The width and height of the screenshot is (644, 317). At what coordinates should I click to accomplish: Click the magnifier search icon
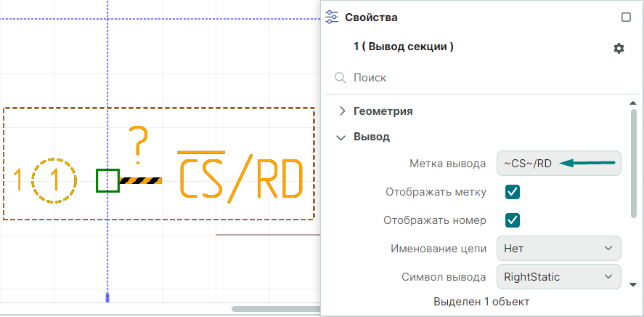[340, 77]
